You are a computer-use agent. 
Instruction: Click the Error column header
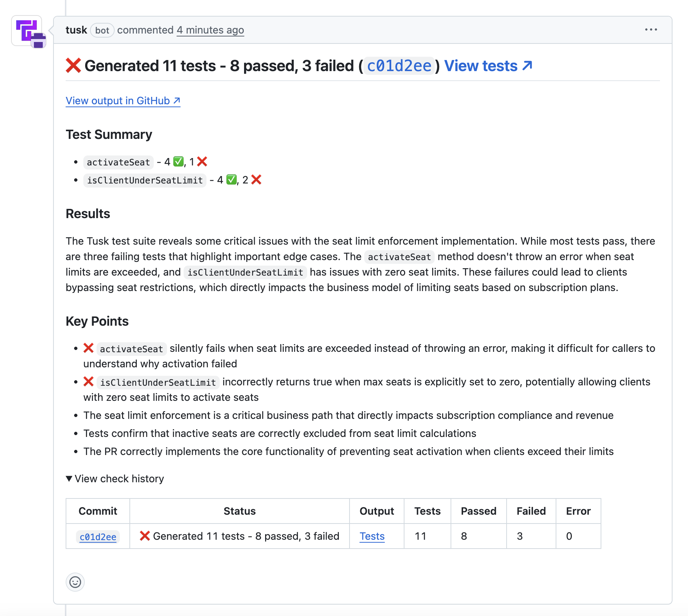(578, 511)
